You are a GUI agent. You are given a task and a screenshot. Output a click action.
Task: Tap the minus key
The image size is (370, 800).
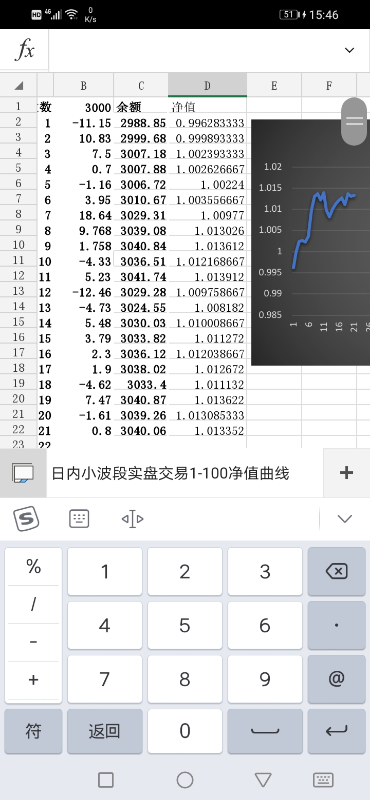(34, 642)
